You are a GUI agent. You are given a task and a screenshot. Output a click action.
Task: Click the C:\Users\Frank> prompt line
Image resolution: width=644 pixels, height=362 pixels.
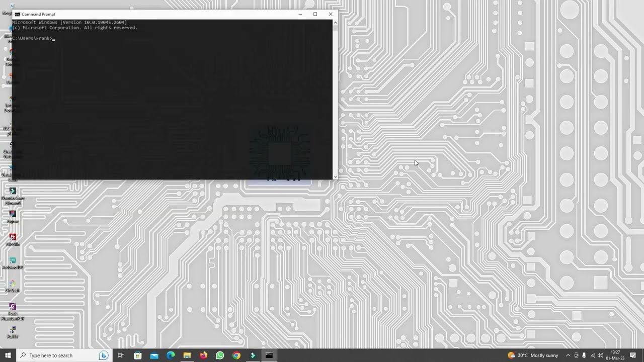point(32,38)
